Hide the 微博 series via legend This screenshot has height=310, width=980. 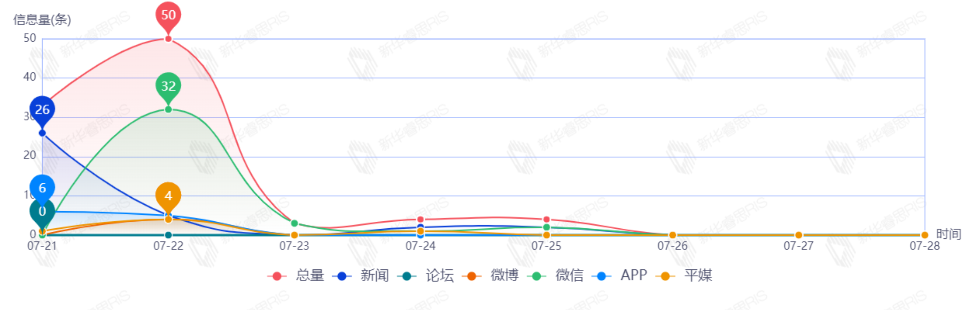click(x=490, y=275)
